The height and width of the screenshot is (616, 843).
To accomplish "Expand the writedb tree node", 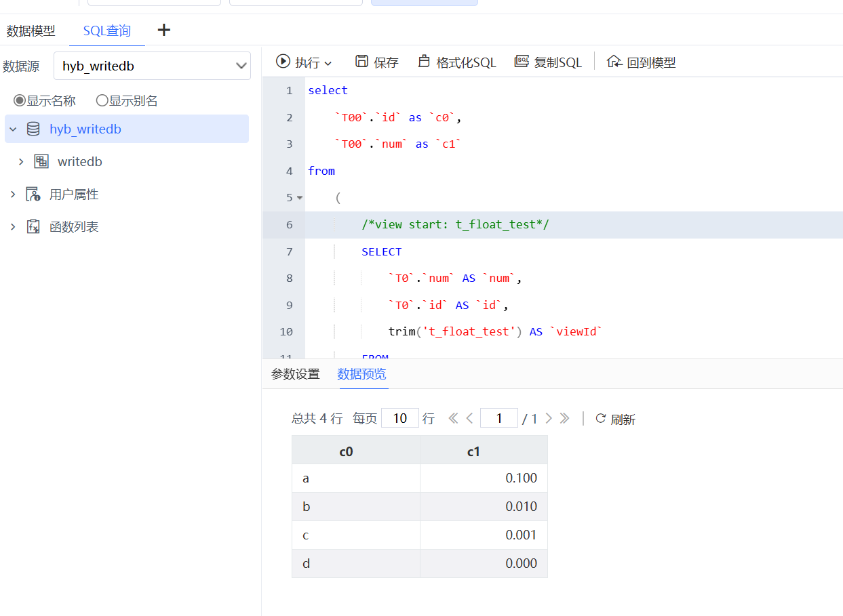I will 21,162.
